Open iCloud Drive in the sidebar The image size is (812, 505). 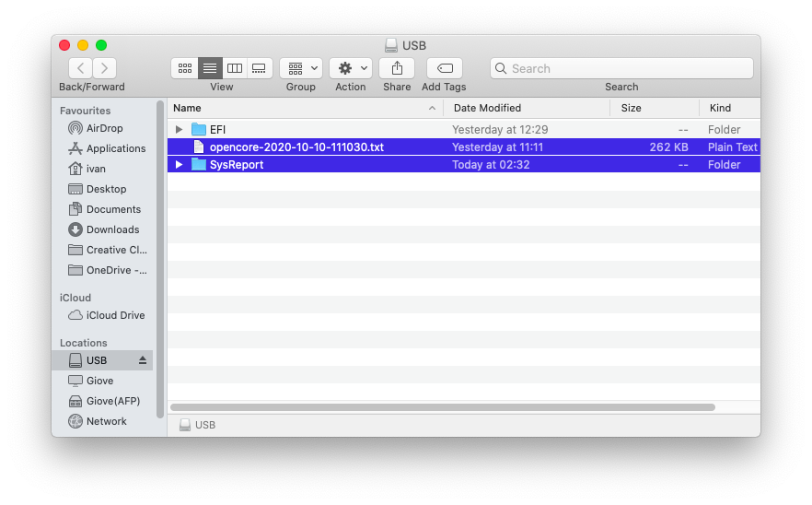tap(107, 315)
